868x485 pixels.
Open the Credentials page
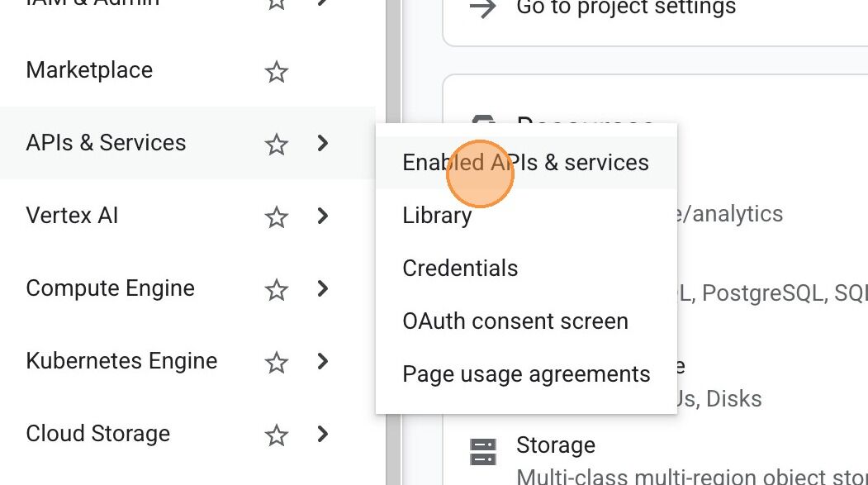pos(459,268)
